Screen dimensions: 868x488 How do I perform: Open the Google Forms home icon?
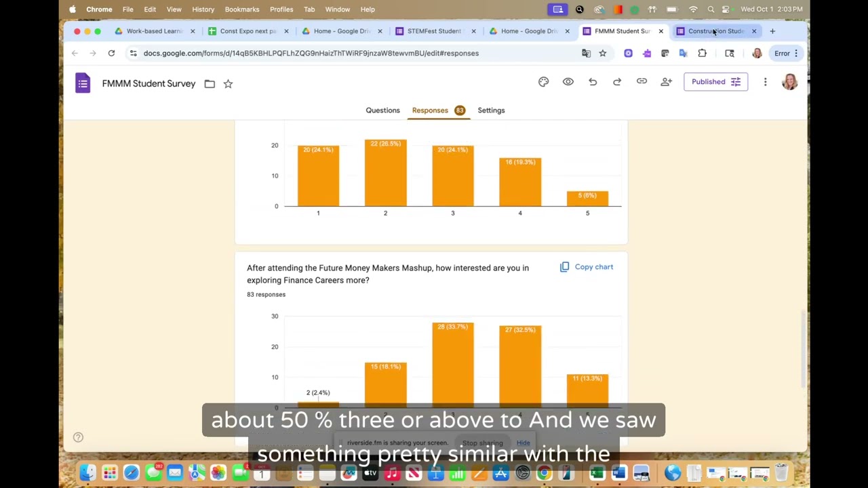click(83, 83)
